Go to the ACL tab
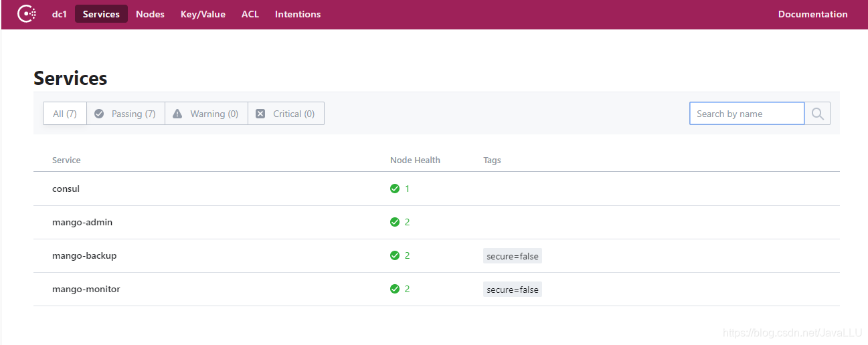 tap(250, 14)
